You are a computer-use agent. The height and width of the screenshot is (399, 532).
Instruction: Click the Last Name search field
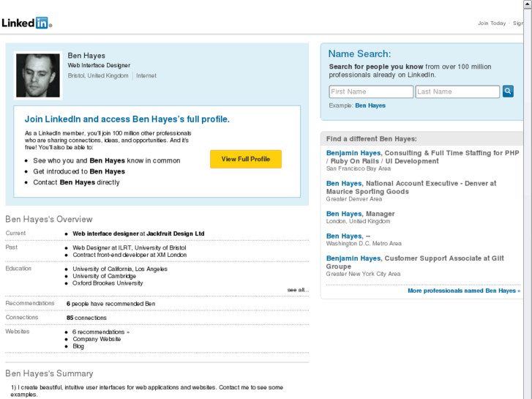click(x=457, y=92)
